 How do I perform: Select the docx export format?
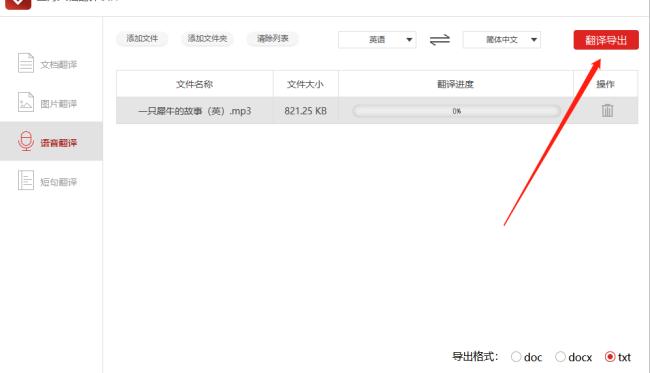[560, 357]
